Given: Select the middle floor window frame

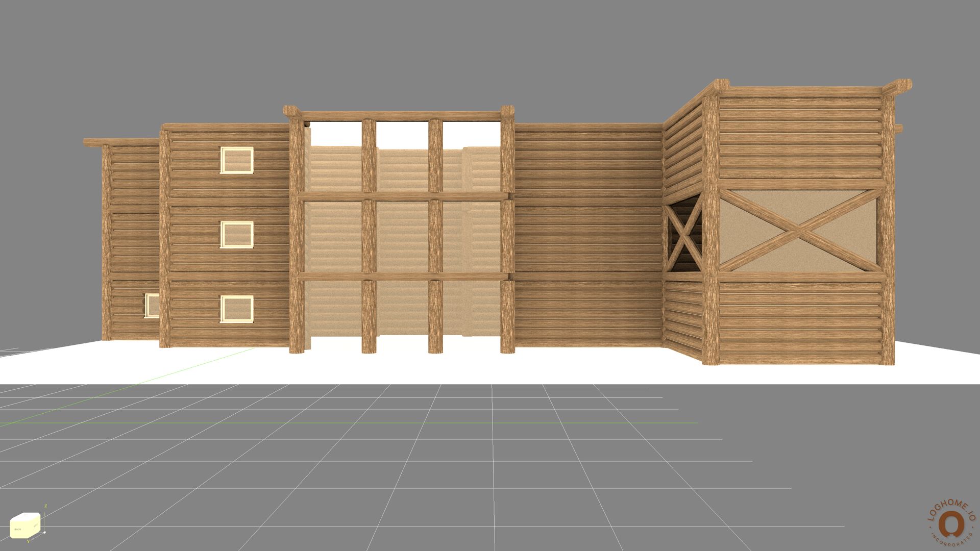Looking at the screenshot, I should point(237,235).
